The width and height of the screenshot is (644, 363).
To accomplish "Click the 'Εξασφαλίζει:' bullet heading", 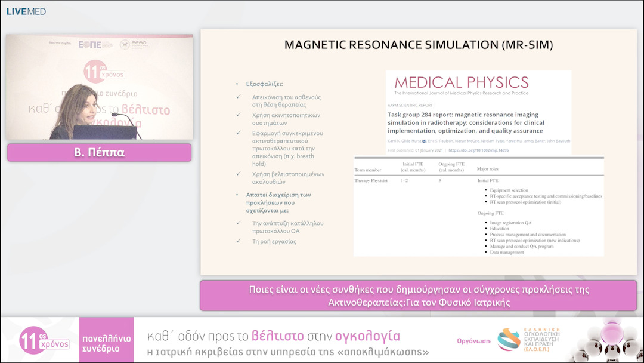I will [x=264, y=84].
